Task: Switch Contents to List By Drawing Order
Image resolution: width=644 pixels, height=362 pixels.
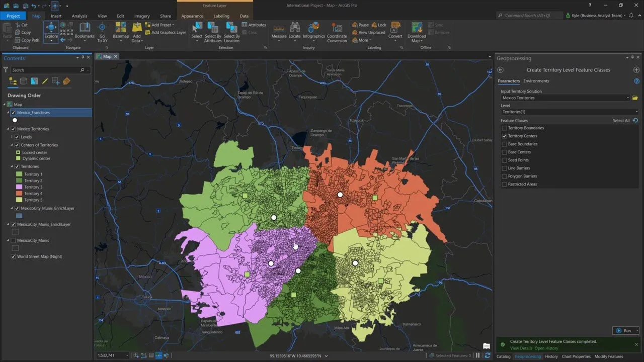Action: 14,81
